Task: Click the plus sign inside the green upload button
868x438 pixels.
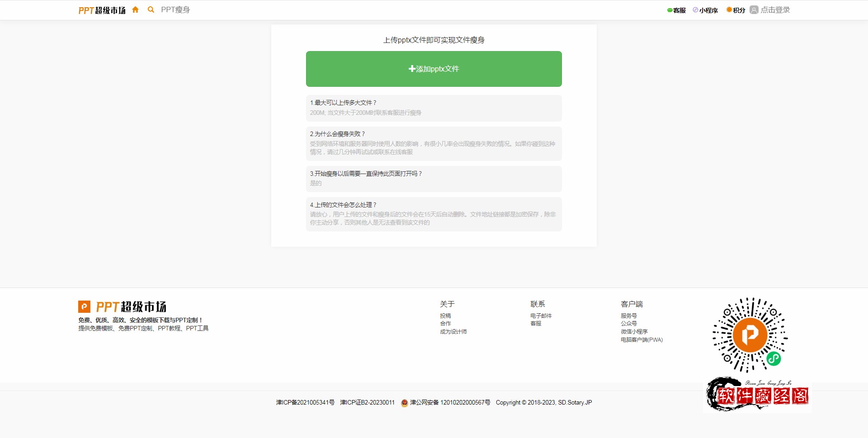Action: tap(411, 69)
